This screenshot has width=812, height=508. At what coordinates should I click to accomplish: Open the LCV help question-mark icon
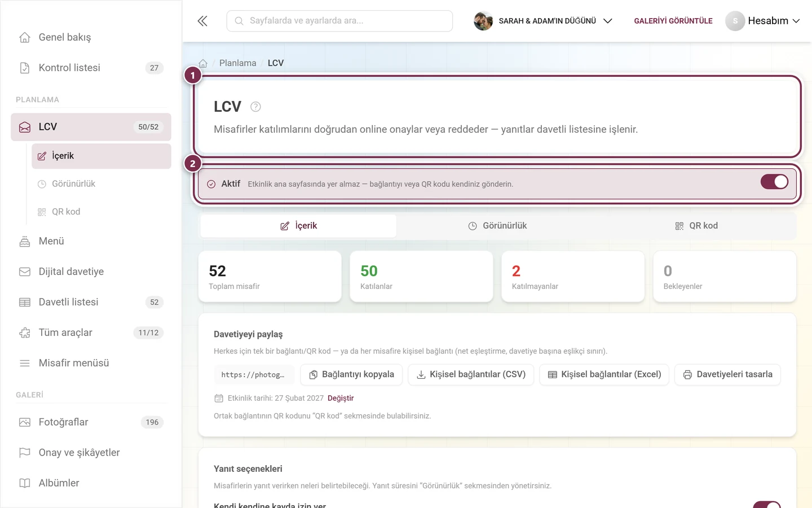point(255,107)
